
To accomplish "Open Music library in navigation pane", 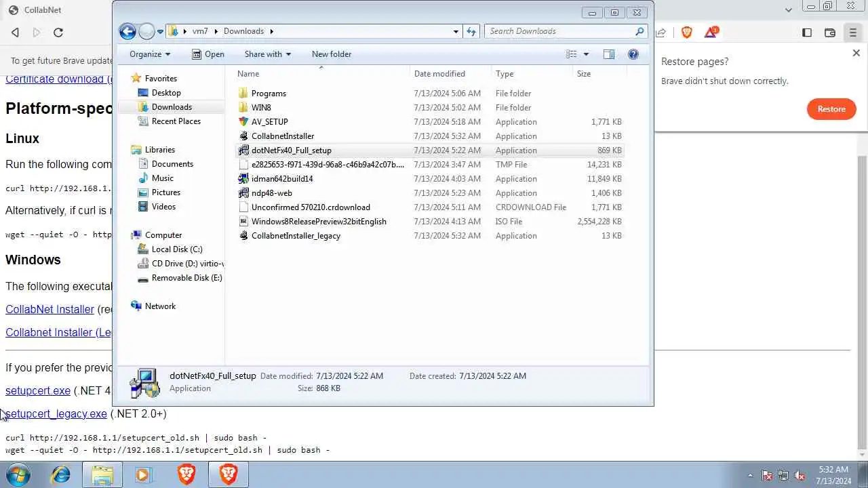I will point(163,178).
